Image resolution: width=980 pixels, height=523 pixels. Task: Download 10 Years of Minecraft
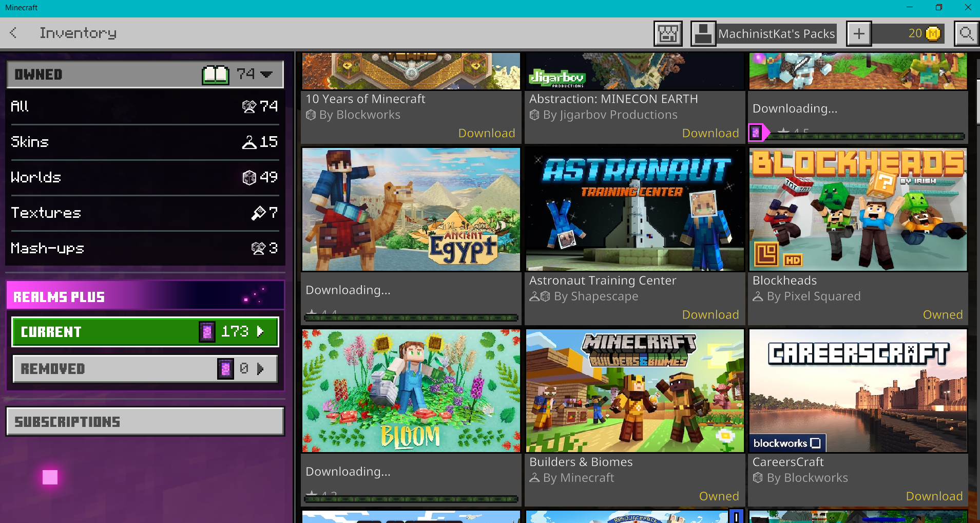click(487, 133)
